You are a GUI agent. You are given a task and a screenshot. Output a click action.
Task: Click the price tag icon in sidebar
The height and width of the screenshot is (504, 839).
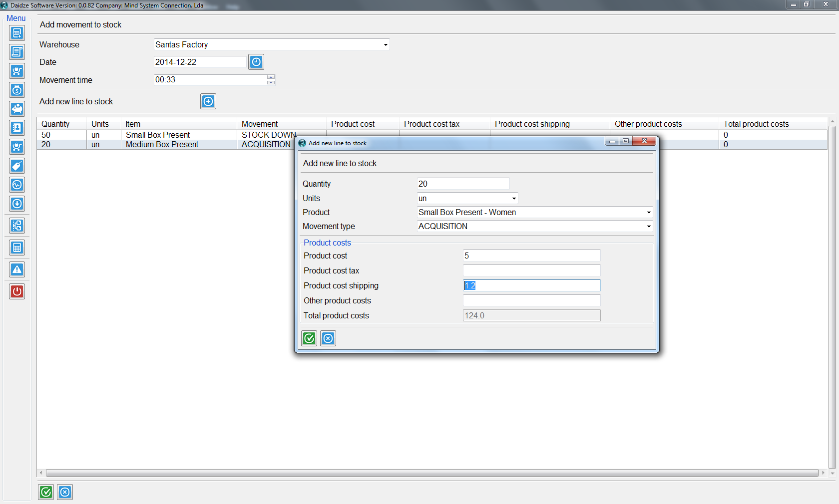click(17, 166)
